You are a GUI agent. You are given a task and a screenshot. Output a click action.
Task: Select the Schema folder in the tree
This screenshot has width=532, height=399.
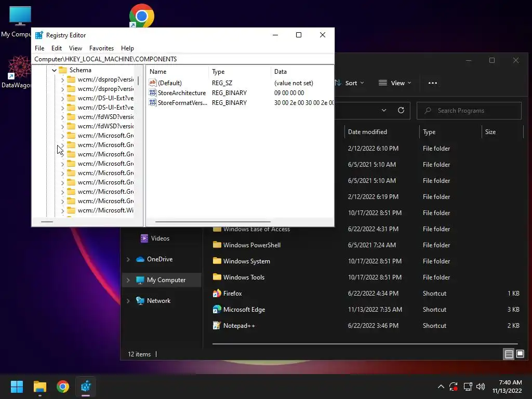pyautogui.click(x=81, y=70)
